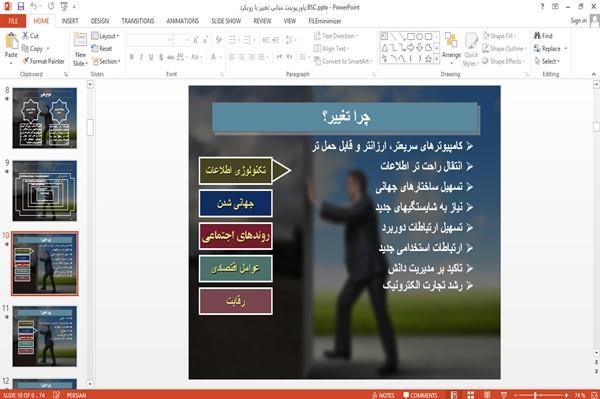Click the zoom out minus button
Screen dimensions: 600x399
515,395
